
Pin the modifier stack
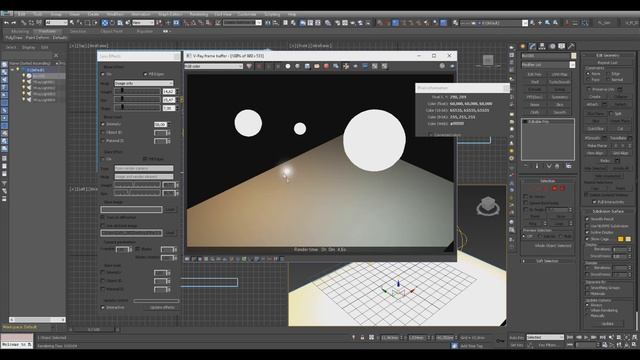pyautogui.click(x=526, y=166)
